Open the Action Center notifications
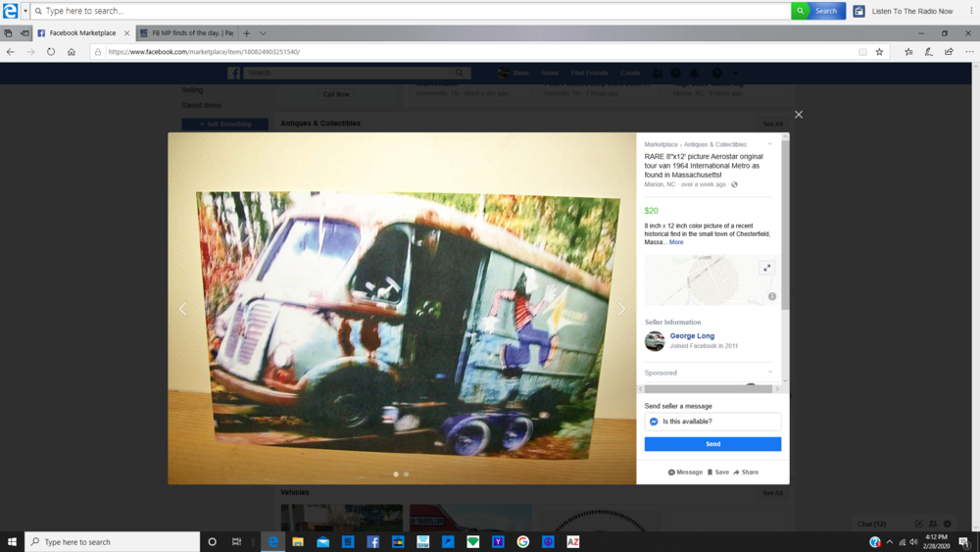This screenshot has height=552, width=980. 965,541
